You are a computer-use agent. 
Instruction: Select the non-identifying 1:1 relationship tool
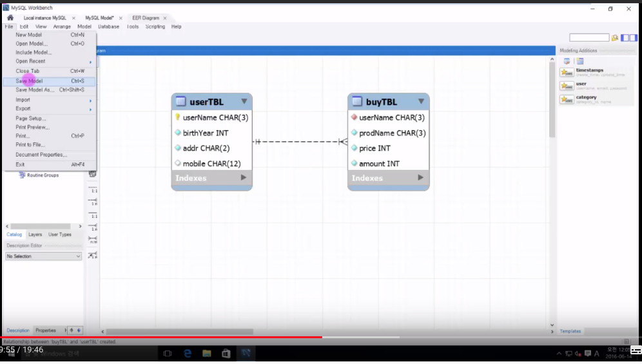pos(93,189)
